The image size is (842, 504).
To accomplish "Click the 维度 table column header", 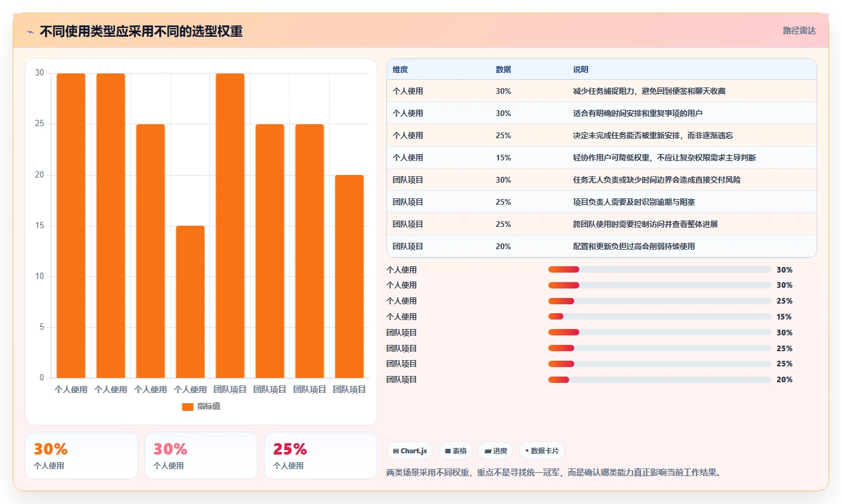I will (400, 69).
